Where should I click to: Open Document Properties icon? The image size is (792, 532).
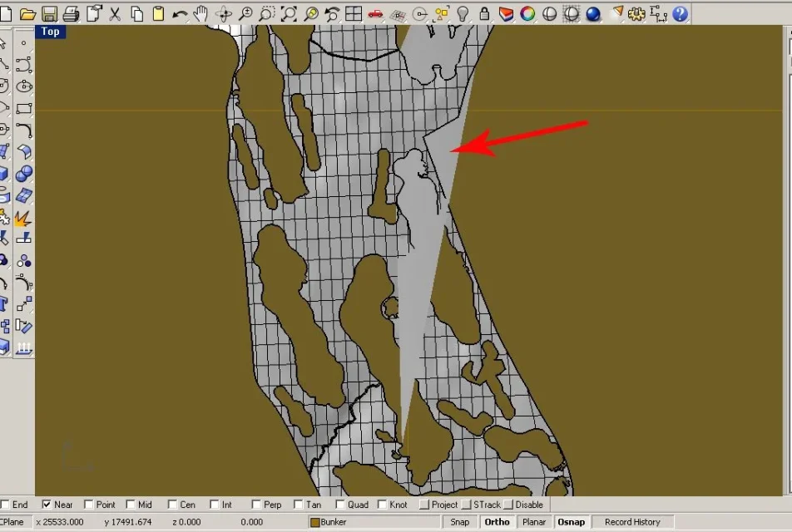[93, 13]
